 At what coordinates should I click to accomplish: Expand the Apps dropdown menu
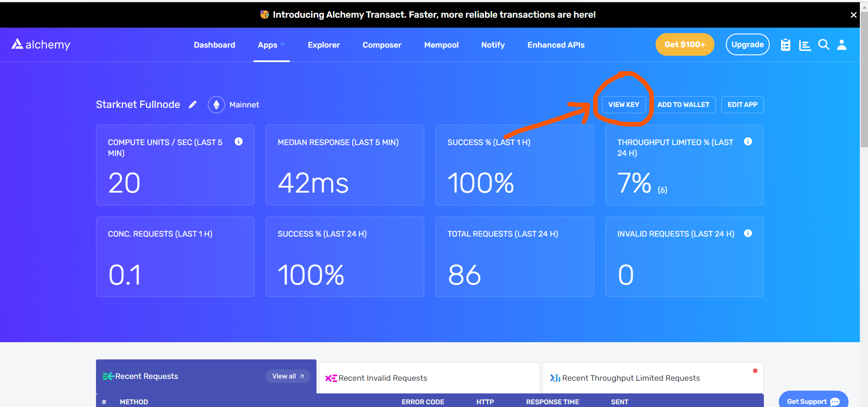[x=271, y=45]
